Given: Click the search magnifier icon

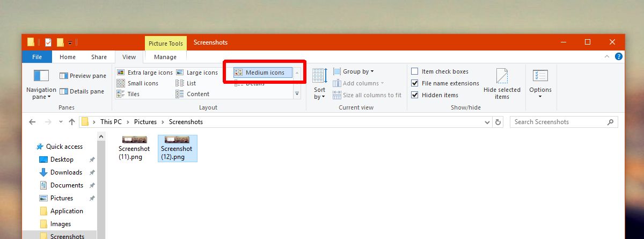Looking at the screenshot, I should coord(611,122).
